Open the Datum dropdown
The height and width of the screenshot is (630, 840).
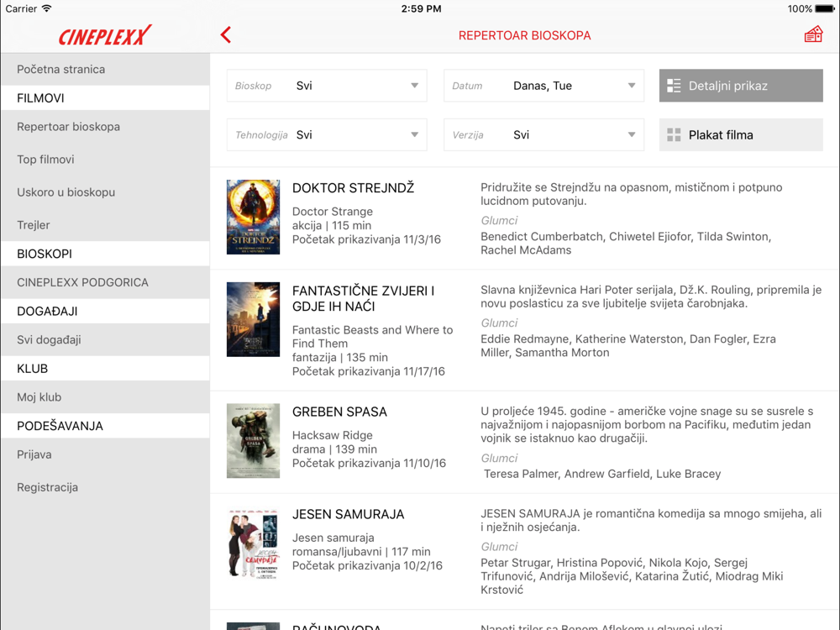(543, 86)
